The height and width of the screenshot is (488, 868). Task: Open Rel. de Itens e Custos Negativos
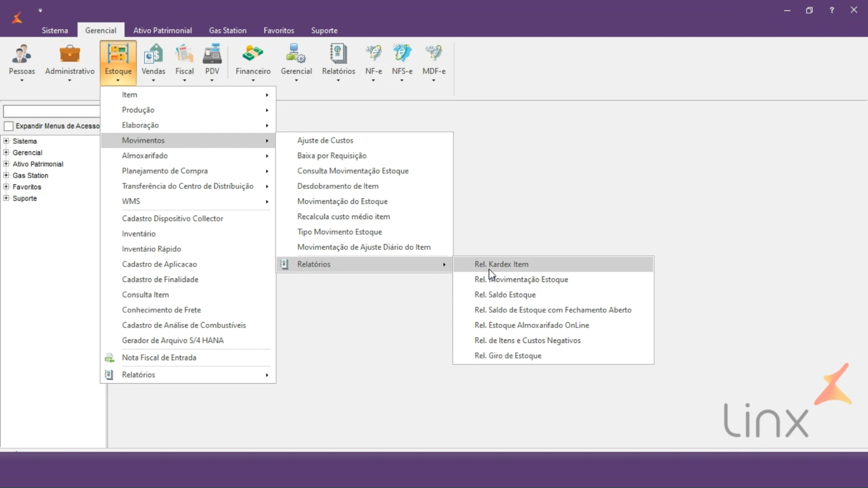pos(553,340)
